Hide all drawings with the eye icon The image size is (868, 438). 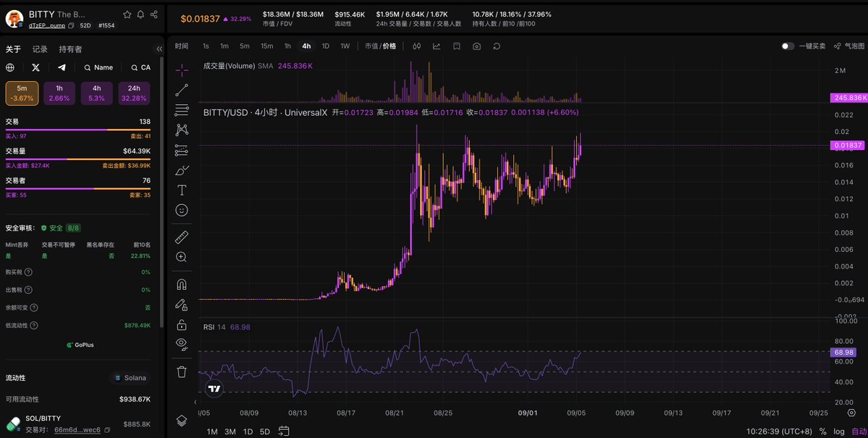point(182,345)
